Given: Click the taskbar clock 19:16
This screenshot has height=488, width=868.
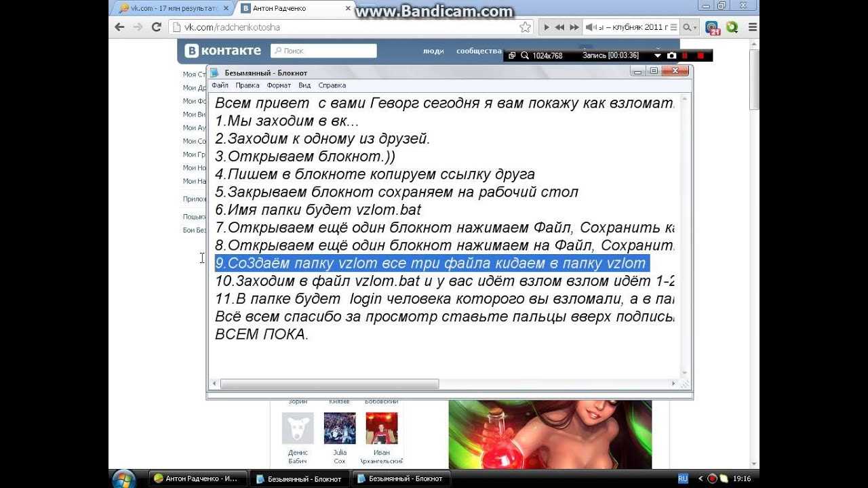Looking at the screenshot, I should pos(743,479).
